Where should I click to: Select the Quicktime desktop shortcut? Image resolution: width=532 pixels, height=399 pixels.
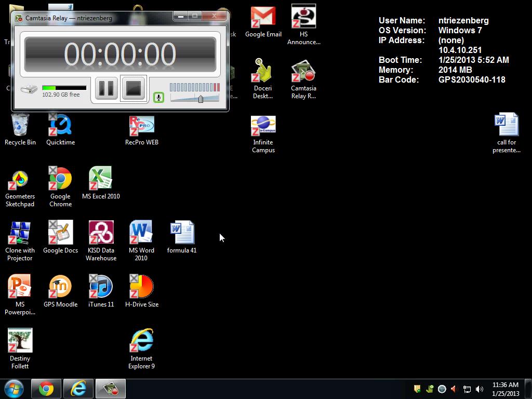pos(61,130)
